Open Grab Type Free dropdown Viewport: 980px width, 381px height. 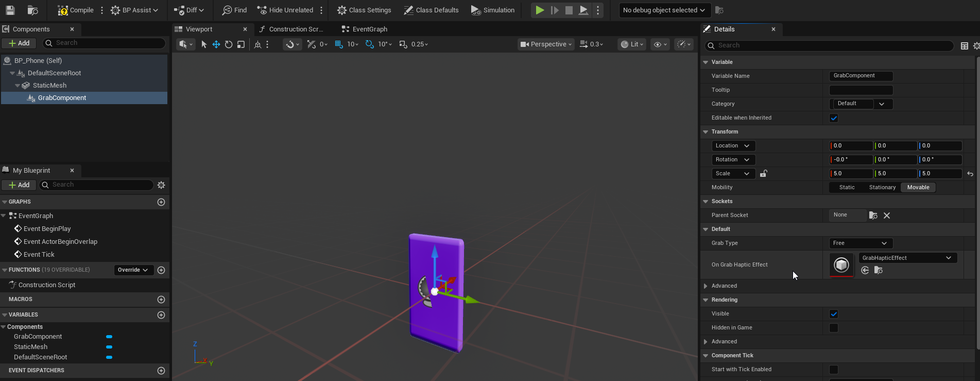861,243
